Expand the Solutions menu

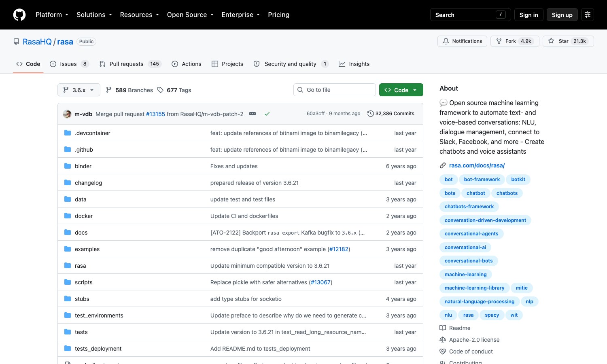click(x=94, y=15)
